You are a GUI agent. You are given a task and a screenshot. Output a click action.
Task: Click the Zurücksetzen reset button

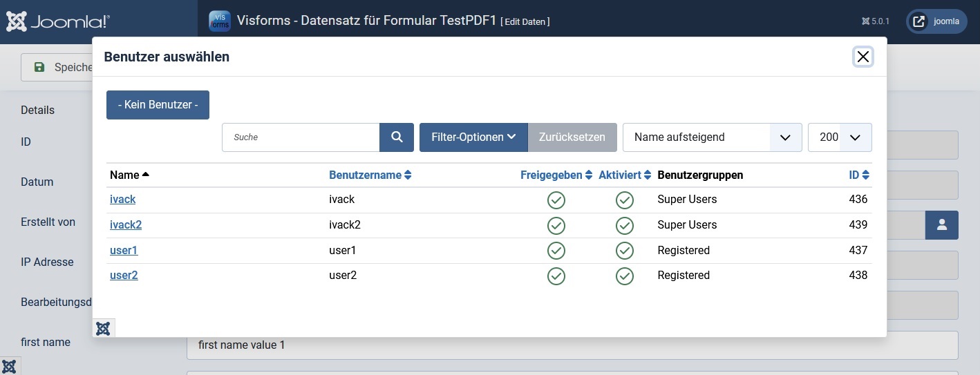click(x=572, y=137)
